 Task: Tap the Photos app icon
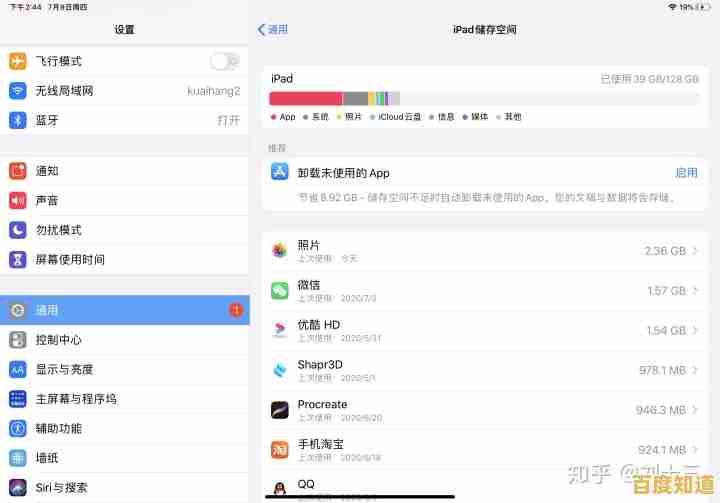coord(280,251)
